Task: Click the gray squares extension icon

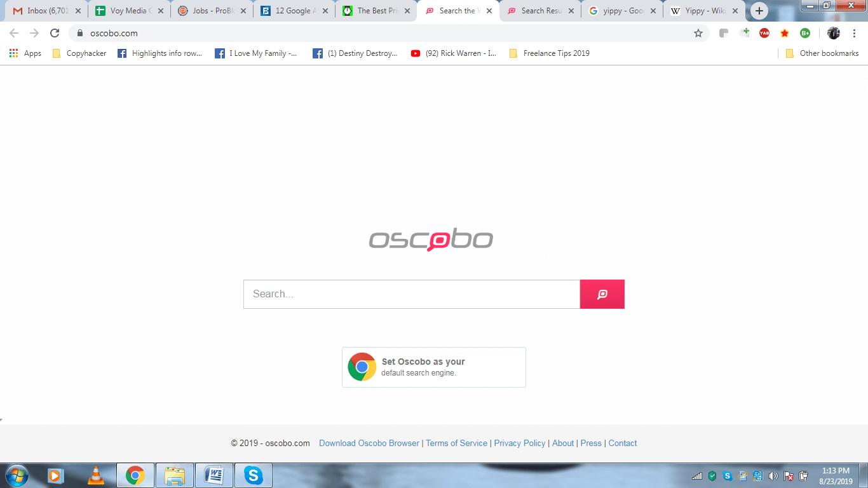Action: pyautogui.click(x=724, y=33)
